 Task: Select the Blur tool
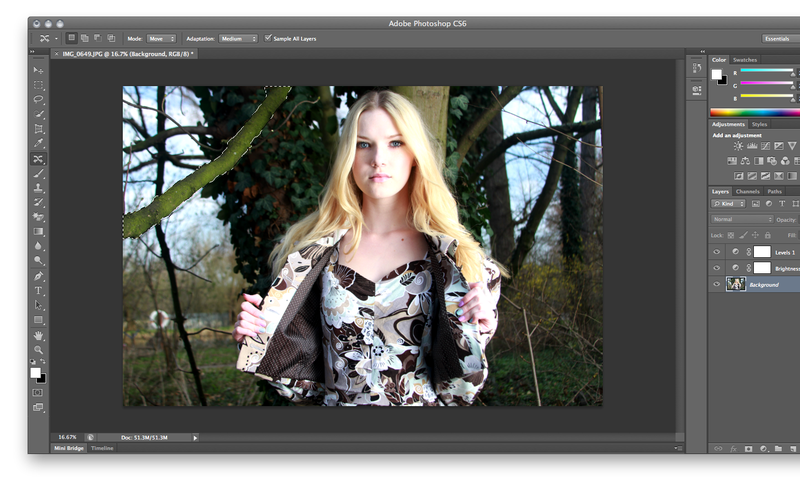[38, 246]
